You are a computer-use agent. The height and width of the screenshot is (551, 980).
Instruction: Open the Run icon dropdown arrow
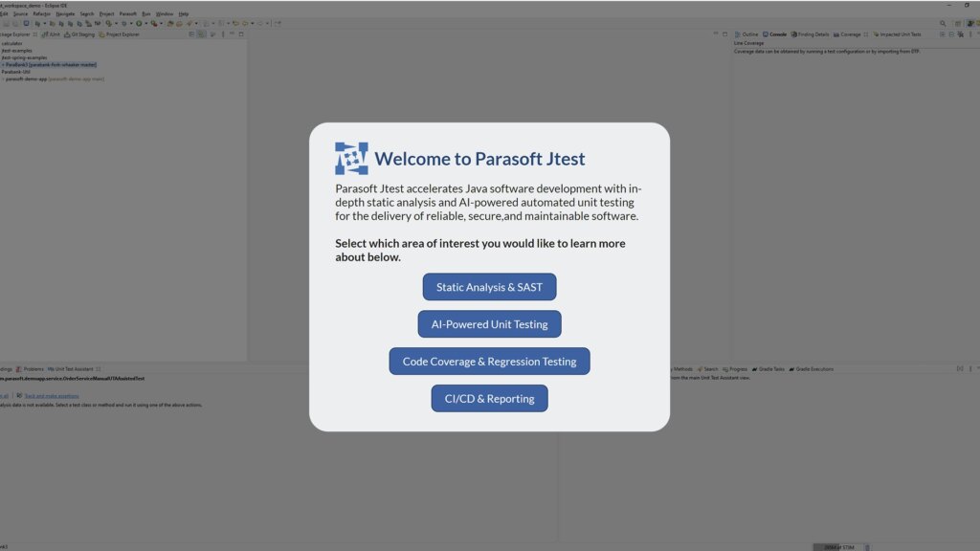pyautogui.click(x=146, y=24)
